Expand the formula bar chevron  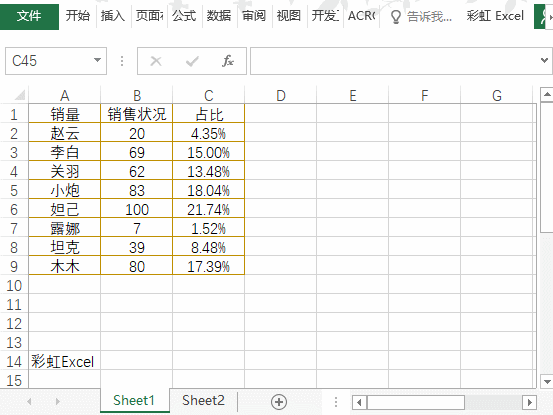click(545, 61)
